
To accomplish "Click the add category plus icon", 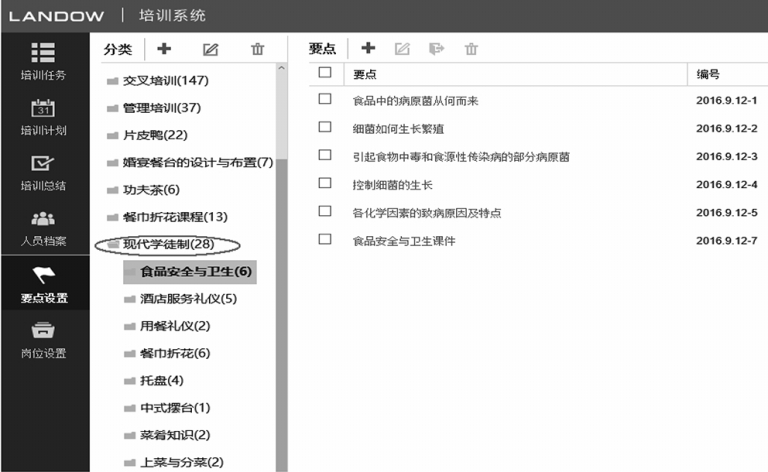I will [x=164, y=49].
